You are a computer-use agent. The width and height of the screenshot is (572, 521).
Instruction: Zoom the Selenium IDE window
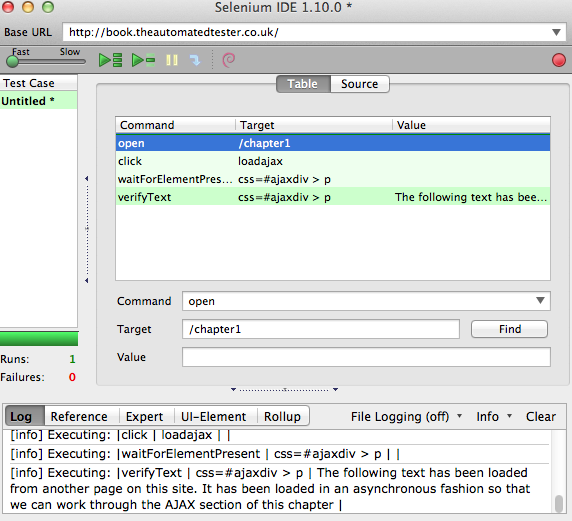point(48,7)
